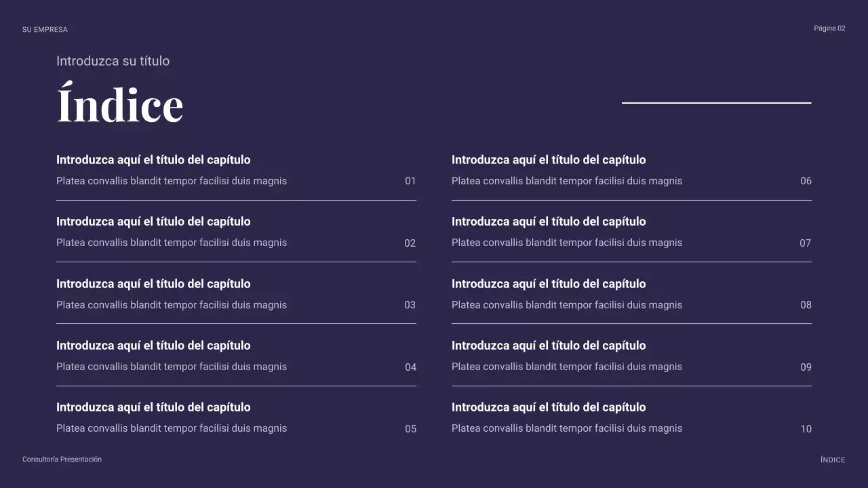This screenshot has height=488, width=868.
Task: Click the "SU EMPRESA" header label
Action: tap(45, 30)
